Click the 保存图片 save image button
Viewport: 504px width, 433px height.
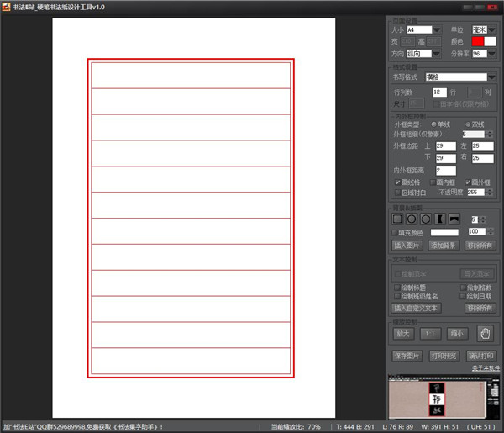[x=407, y=356]
